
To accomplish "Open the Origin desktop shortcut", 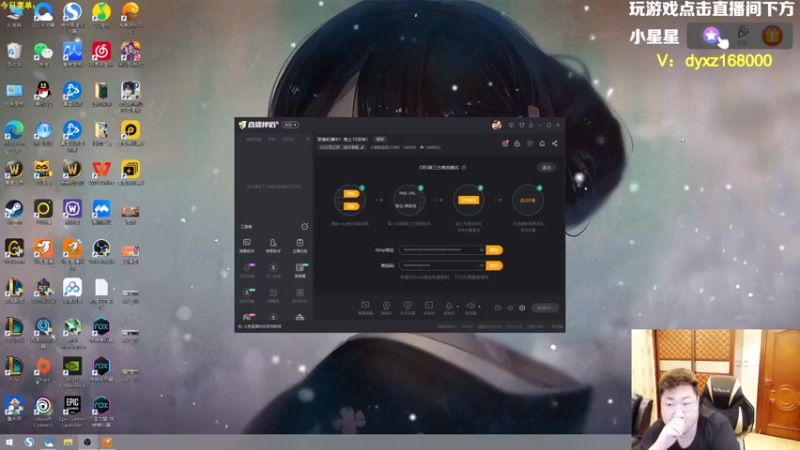I will tap(43, 368).
